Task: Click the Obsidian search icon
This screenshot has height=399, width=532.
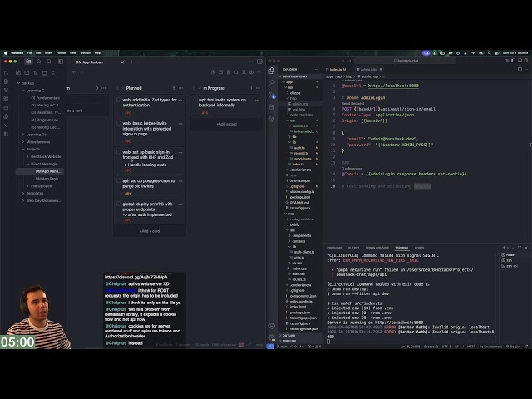Action: (x=39, y=62)
